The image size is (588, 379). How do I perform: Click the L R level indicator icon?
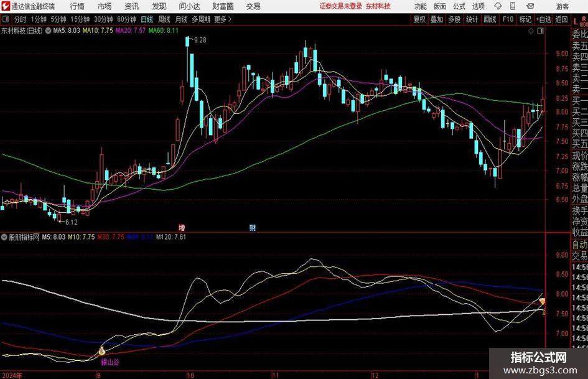click(x=580, y=22)
